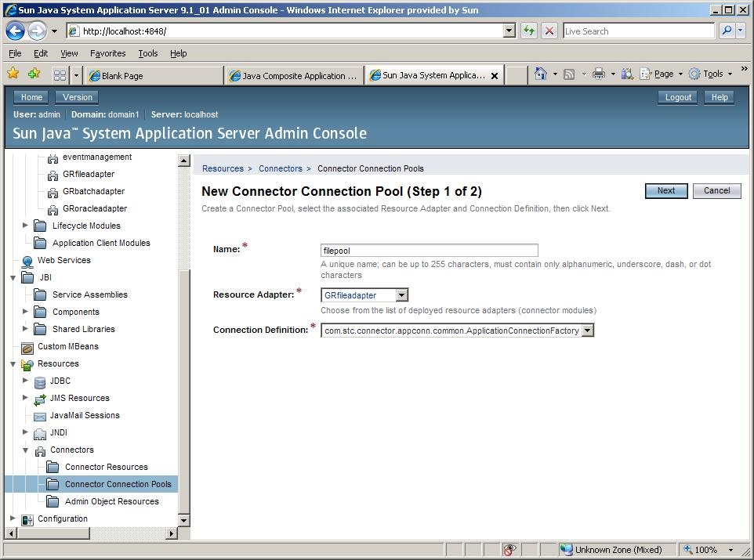Expand the Components node

pos(25,311)
